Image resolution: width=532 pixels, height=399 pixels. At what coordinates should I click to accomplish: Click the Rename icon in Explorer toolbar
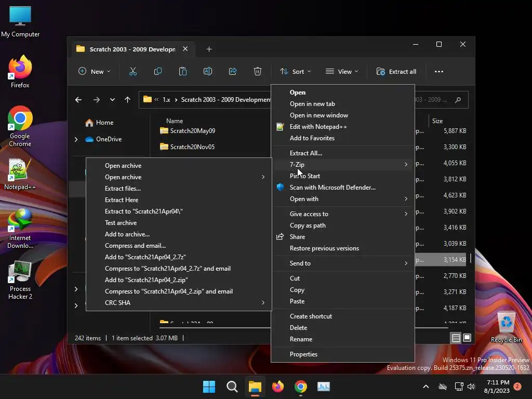tap(208, 72)
